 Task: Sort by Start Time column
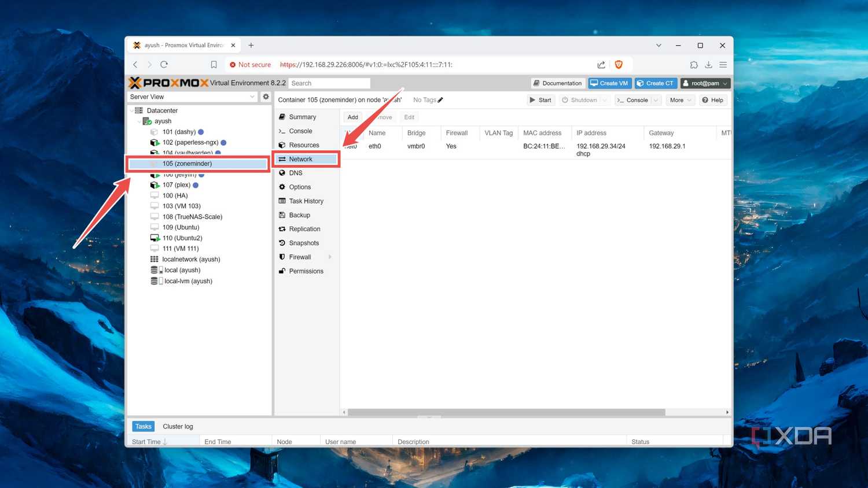(x=163, y=442)
